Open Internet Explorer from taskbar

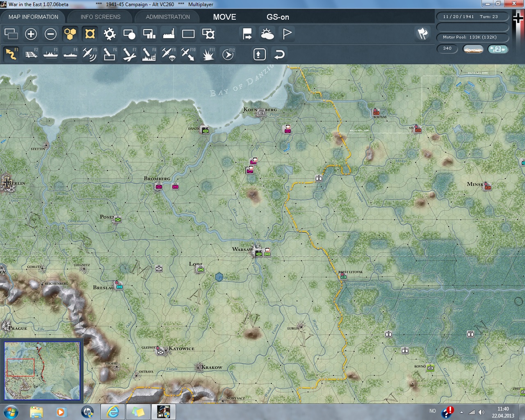[x=112, y=412]
